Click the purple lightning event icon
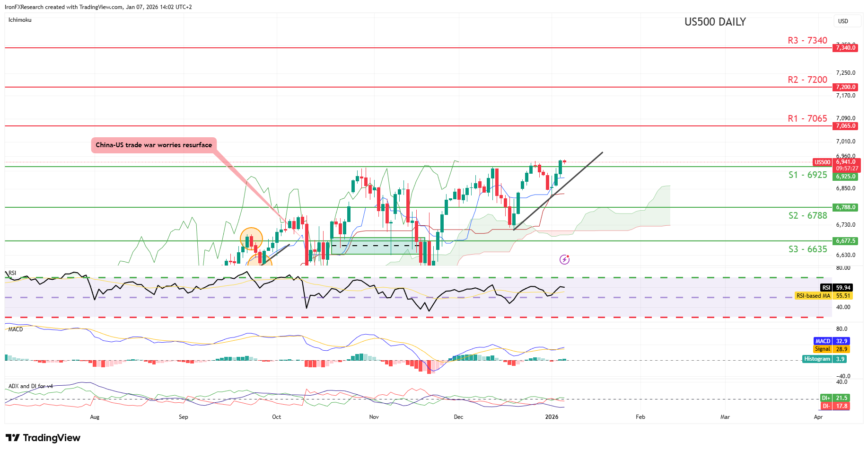 564,259
